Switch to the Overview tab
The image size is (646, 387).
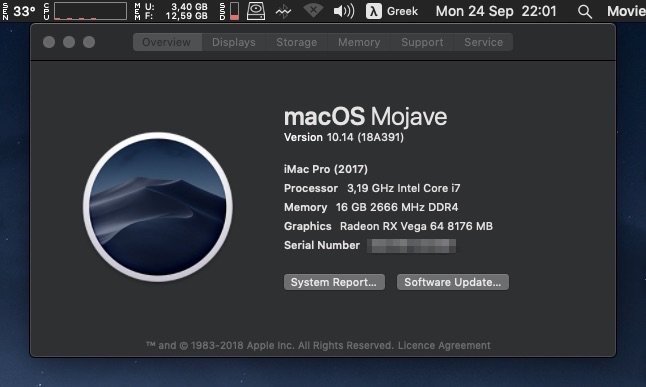[167, 42]
